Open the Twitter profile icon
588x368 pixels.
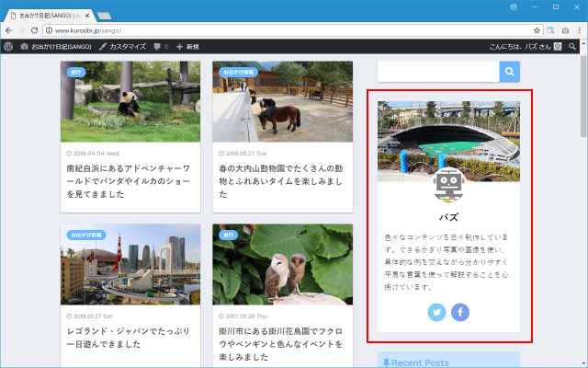pyautogui.click(x=436, y=312)
